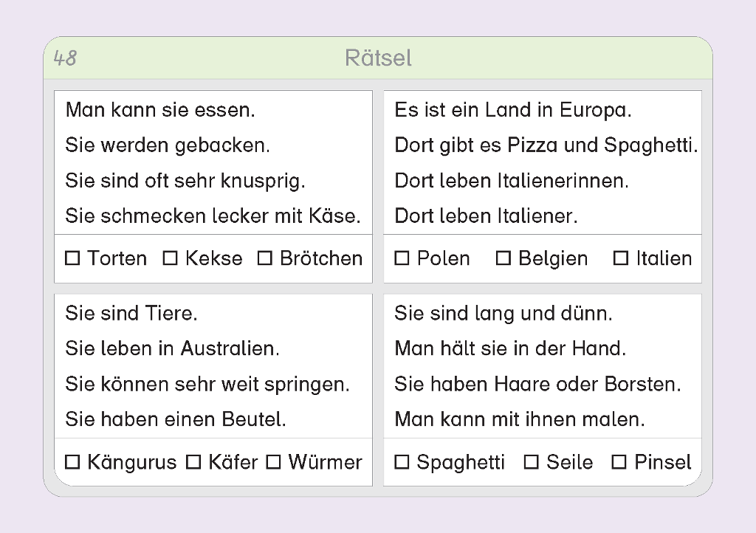756x533 pixels.
Task: Click the clue 'Sie haben einen Beutel.'
Action: (176, 419)
